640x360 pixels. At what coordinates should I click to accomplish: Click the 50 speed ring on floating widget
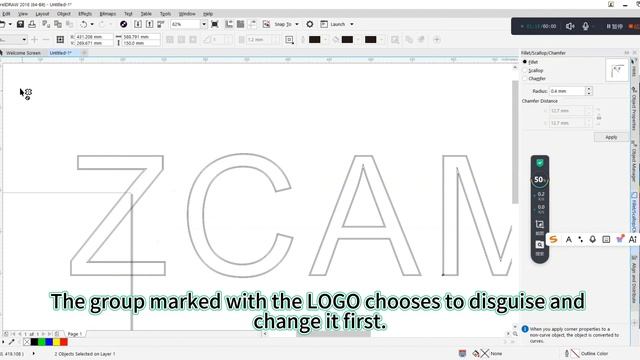(x=540, y=180)
